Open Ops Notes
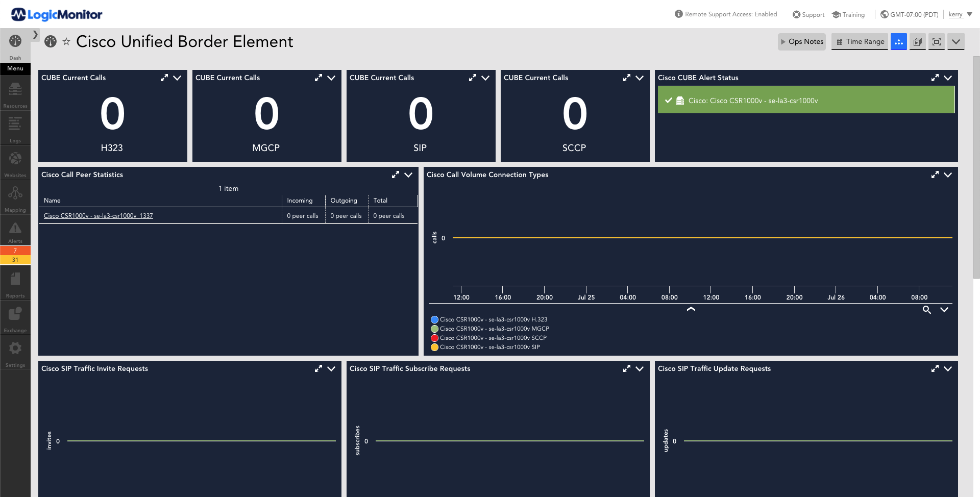The image size is (980, 497). coord(802,42)
